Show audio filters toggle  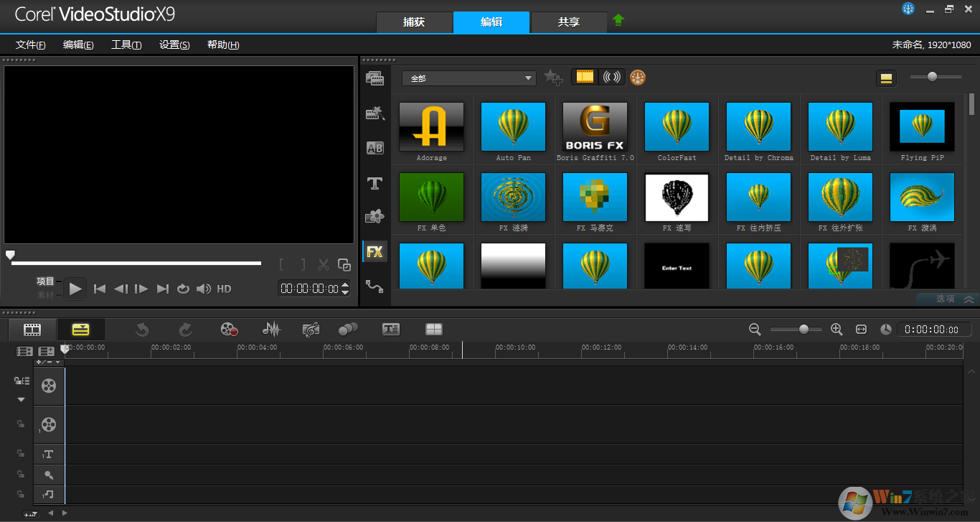612,77
